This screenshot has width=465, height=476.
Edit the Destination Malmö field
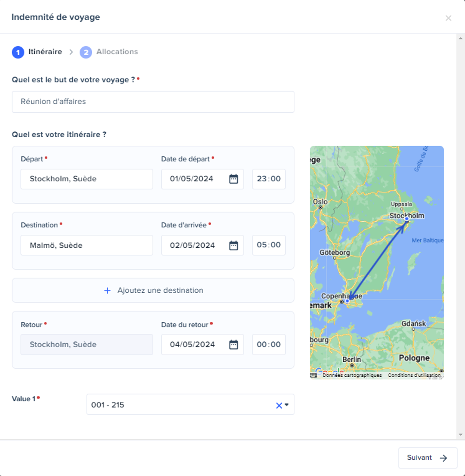tap(87, 245)
